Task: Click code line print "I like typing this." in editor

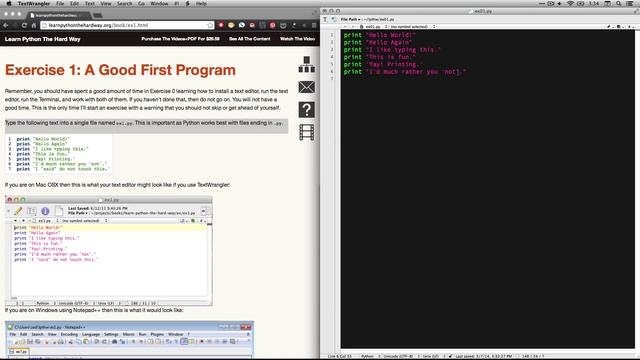Action: click(x=392, y=50)
